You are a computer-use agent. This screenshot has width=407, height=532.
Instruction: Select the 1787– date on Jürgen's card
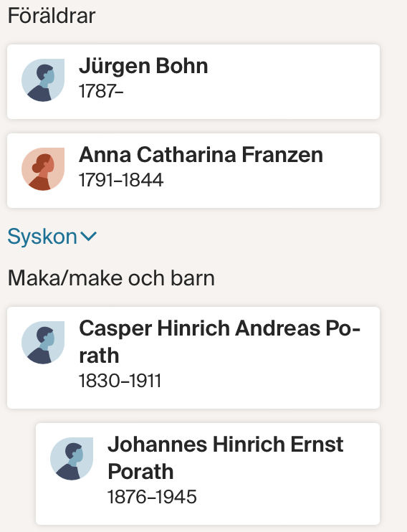tap(101, 91)
